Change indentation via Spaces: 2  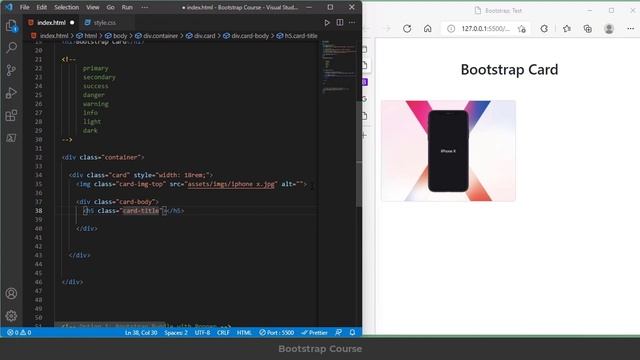click(x=176, y=333)
